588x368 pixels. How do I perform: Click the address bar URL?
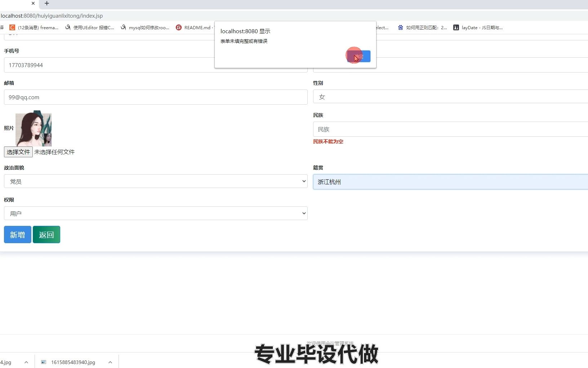point(52,16)
